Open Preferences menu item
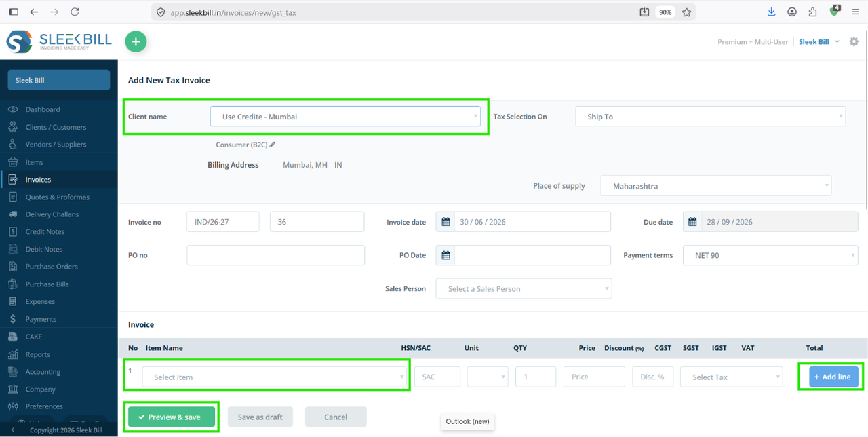868x437 pixels. click(44, 406)
